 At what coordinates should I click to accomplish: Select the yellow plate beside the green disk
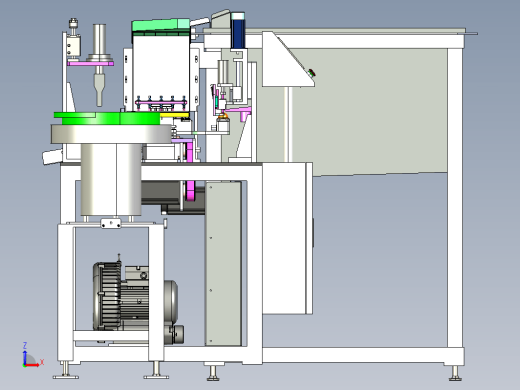coord(175,115)
